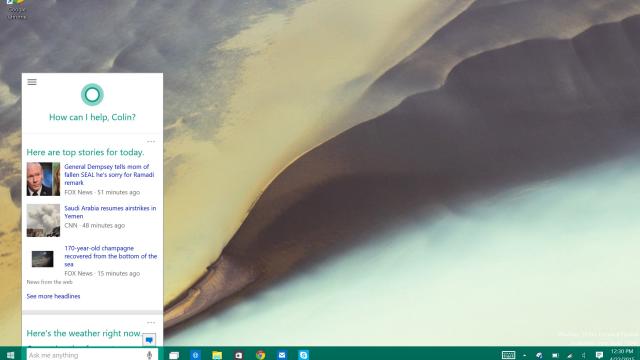Open the Cortana hamburger menu
This screenshot has height=360, width=640.
32,82
